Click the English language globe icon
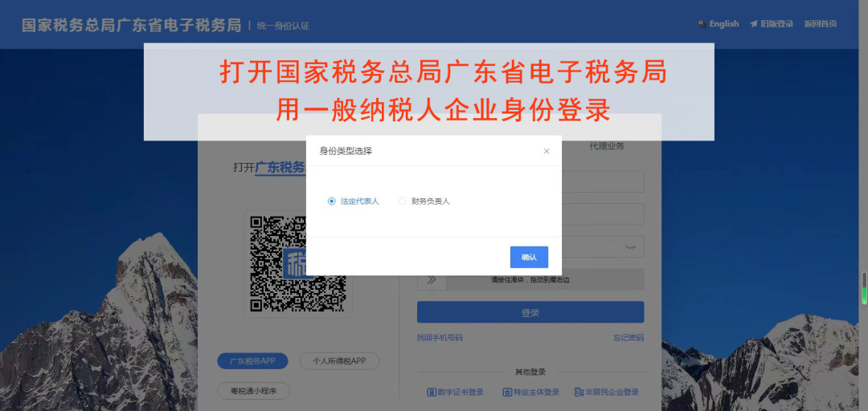The image size is (868, 411). (x=702, y=24)
